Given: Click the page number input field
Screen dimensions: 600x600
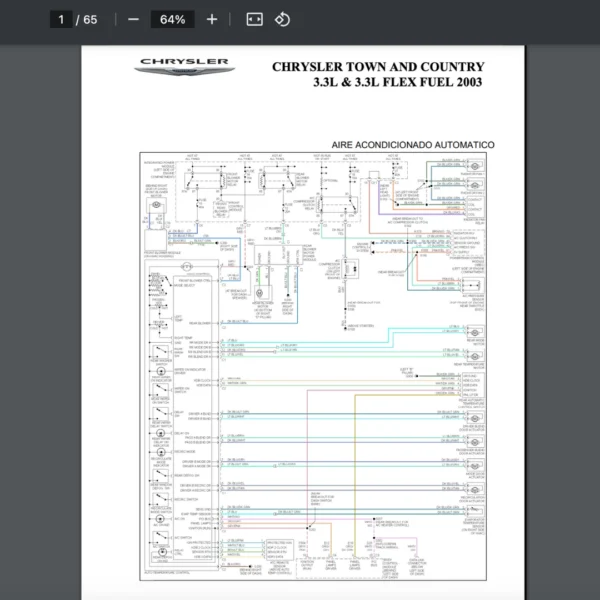Looking at the screenshot, I should click(62, 19).
